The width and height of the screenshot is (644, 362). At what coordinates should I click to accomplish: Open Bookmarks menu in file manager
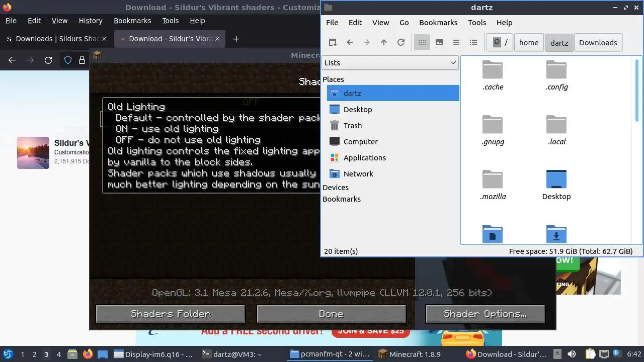pyautogui.click(x=438, y=23)
